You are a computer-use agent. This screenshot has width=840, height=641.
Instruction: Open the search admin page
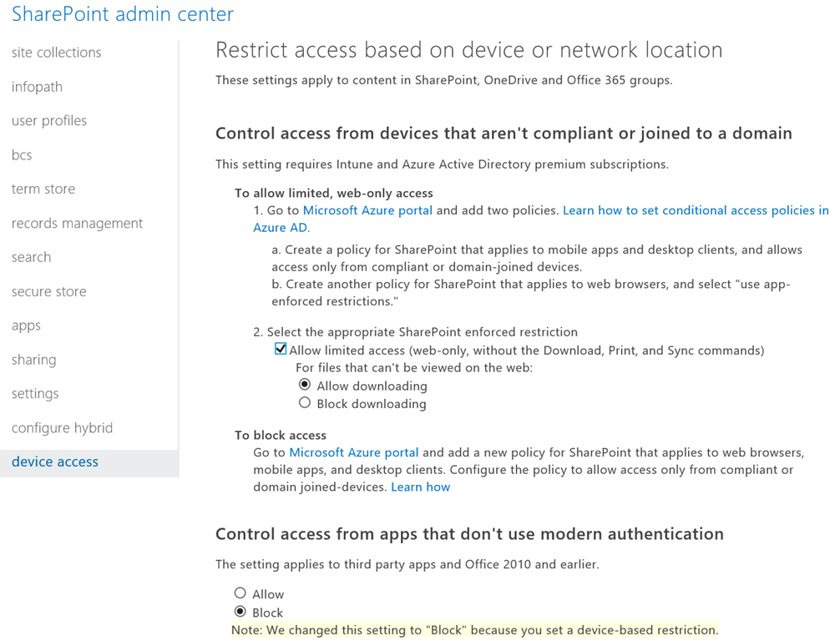31,258
